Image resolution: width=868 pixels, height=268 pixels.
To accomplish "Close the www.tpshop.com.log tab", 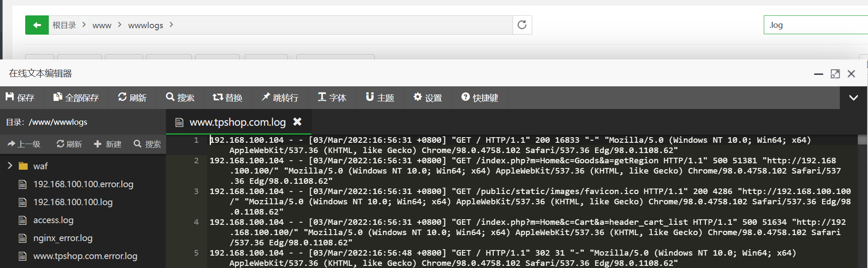I will coord(297,122).
